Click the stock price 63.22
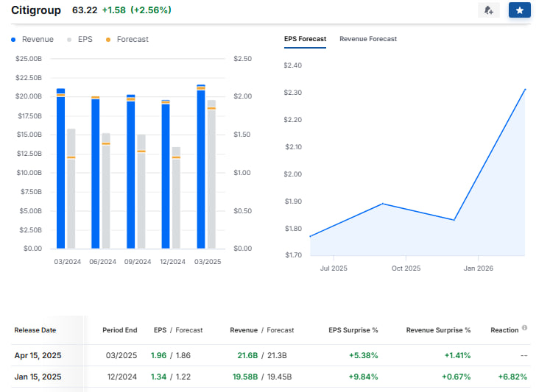The width and height of the screenshot is (550, 392). click(85, 10)
